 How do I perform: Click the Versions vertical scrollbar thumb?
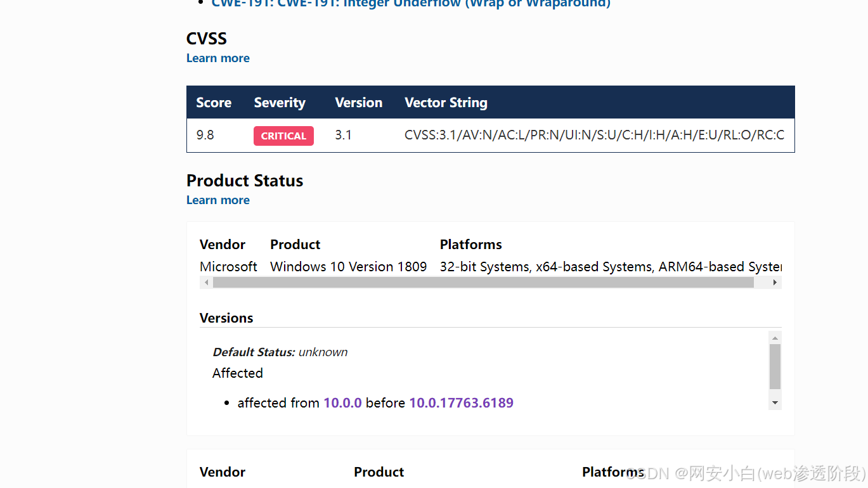pyautogui.click(x=775, y=367)
